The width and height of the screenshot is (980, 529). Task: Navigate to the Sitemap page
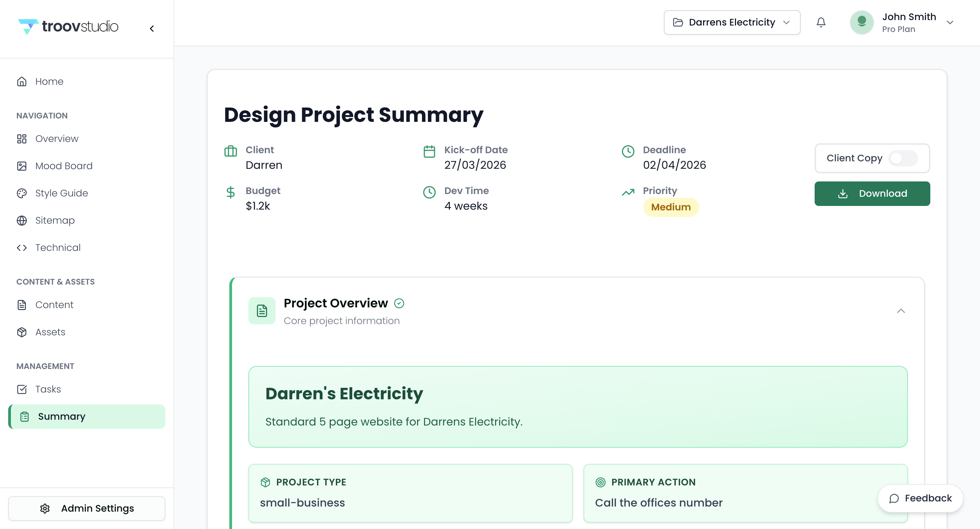point(55,220)
